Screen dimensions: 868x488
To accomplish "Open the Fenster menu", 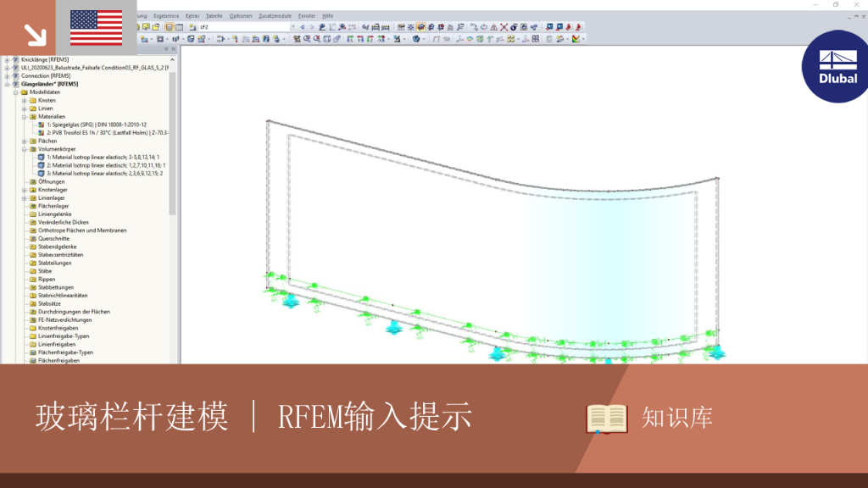I will point(307,16).
